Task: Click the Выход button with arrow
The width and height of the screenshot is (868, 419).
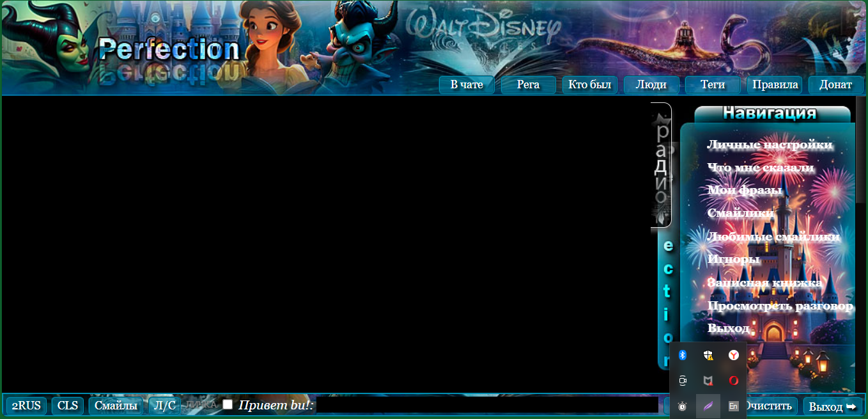Action: click(832, 406)
